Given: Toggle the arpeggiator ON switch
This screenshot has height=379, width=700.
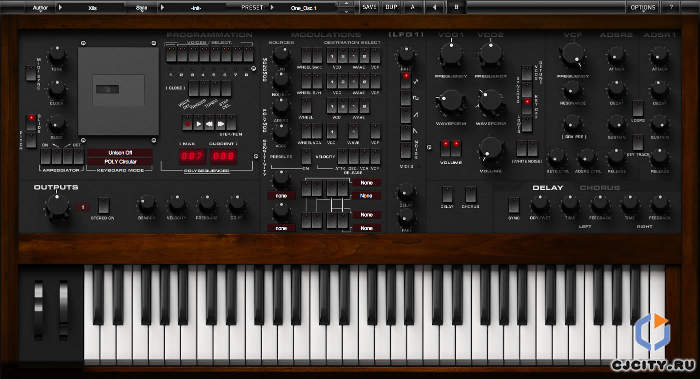Looking at the screenshot, I should [46, 157].
